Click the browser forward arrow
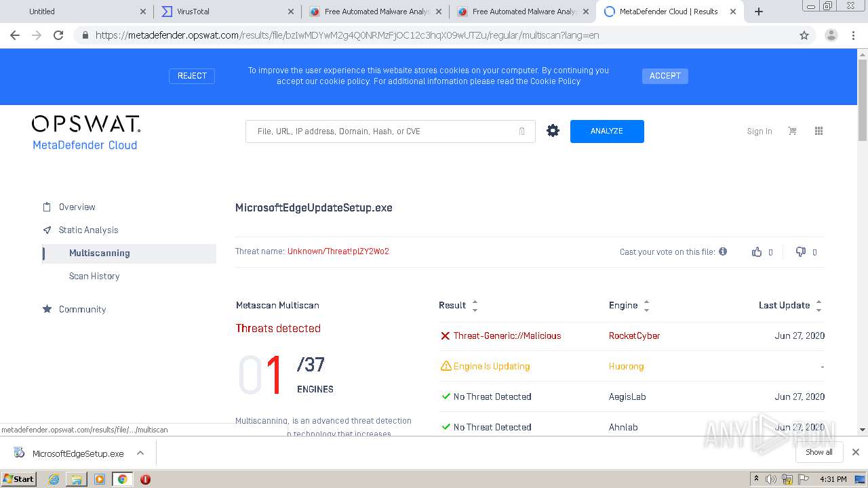This screenshot has width=868, height=488. pyautogui.click(x=37, y=35)
